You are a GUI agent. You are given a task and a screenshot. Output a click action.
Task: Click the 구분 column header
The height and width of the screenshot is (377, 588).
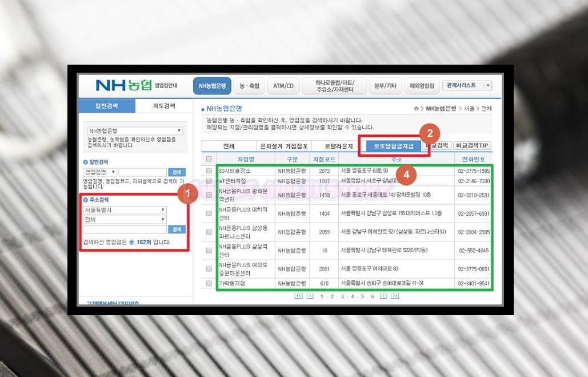[x=292, y=159]
